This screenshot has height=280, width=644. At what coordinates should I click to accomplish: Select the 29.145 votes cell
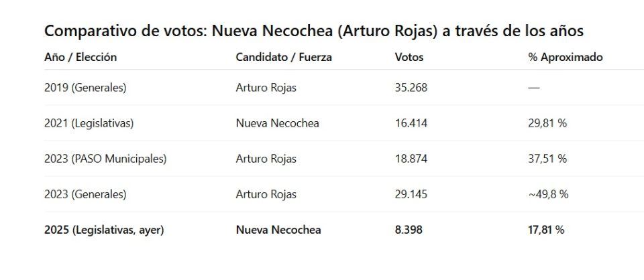pos(411,194)
